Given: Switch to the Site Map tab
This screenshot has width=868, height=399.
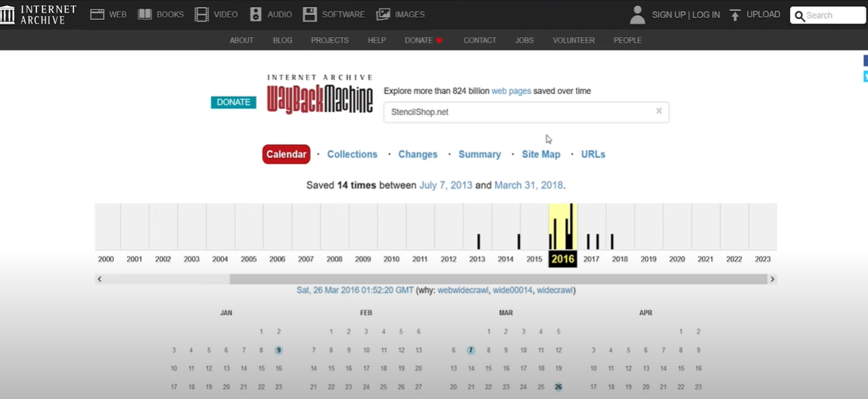Looking at the screenshot, I should [x=541, y=154].
